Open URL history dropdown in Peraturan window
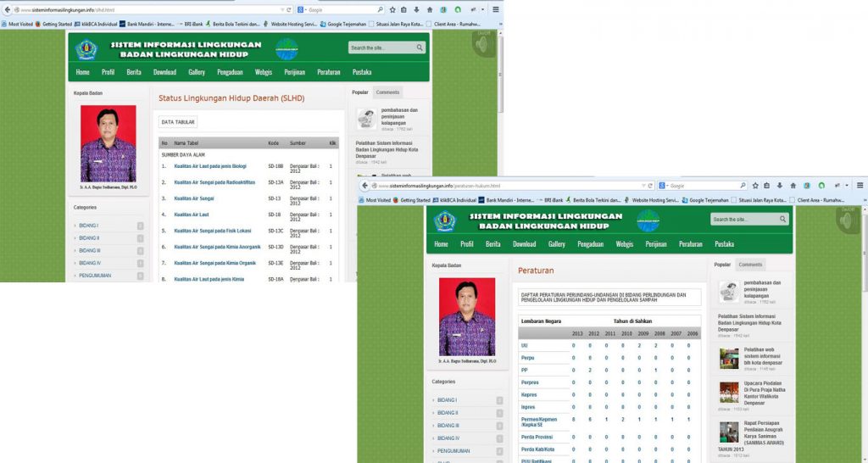Screen dimensions: 868x463 643,186
